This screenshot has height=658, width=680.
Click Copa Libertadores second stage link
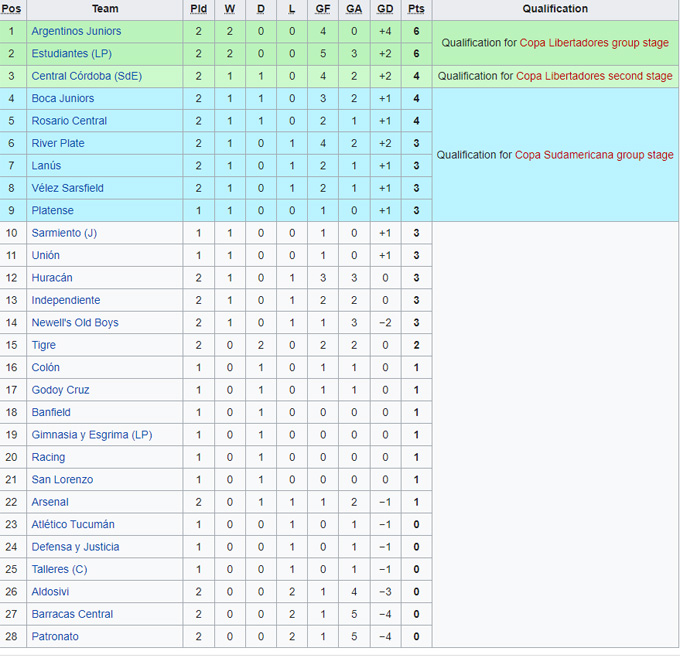coord(596,76)
